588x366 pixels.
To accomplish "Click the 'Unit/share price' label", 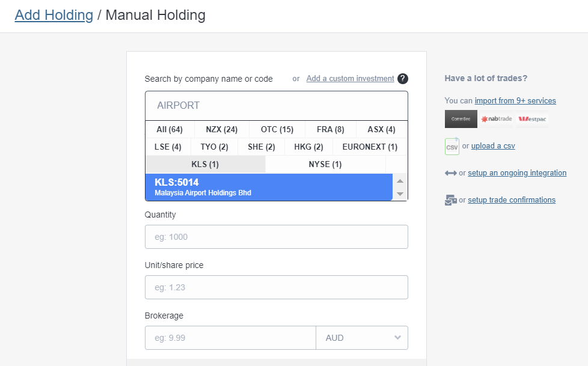I will pyautogui.click(x=174, y=265).
